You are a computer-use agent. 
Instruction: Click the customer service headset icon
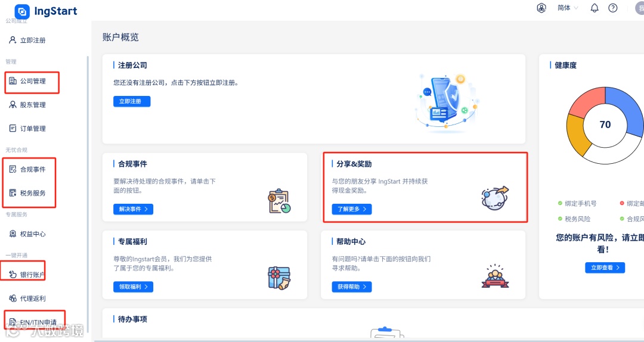pos(541,8)
